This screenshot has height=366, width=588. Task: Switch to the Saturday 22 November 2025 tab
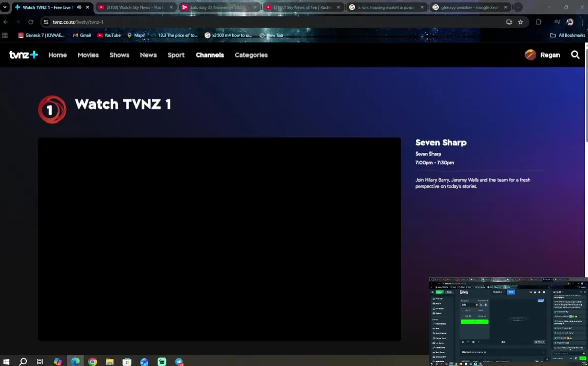pos(220,7)
